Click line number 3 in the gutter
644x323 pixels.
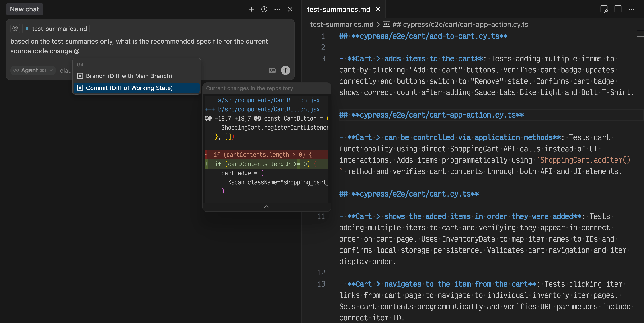323,59
